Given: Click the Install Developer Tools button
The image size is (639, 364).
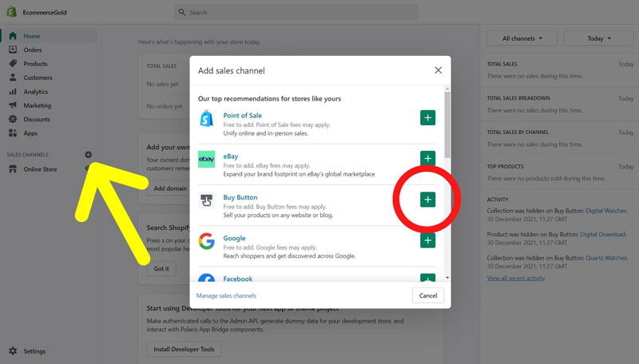Looking at the screenshot, I should (x=184, y=349).
